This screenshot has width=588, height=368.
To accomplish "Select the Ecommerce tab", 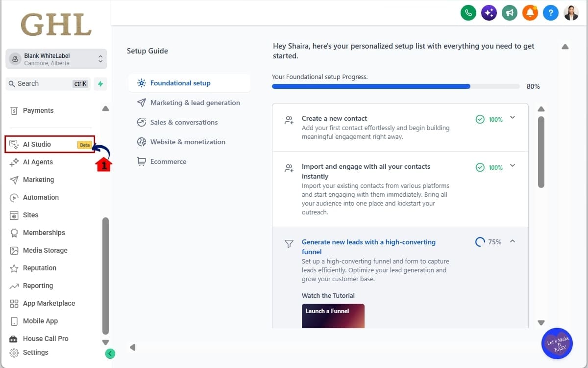I will click(x=189, y=161).
